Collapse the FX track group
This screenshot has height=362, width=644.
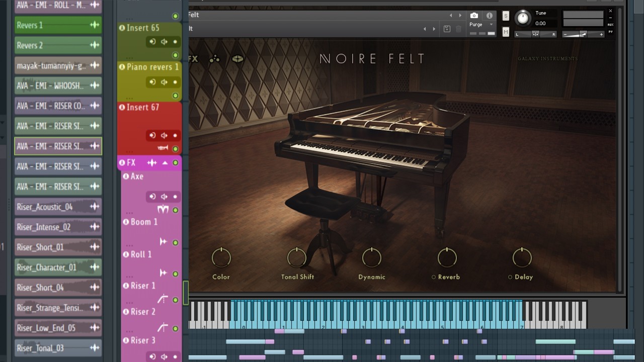click(165, 163)
